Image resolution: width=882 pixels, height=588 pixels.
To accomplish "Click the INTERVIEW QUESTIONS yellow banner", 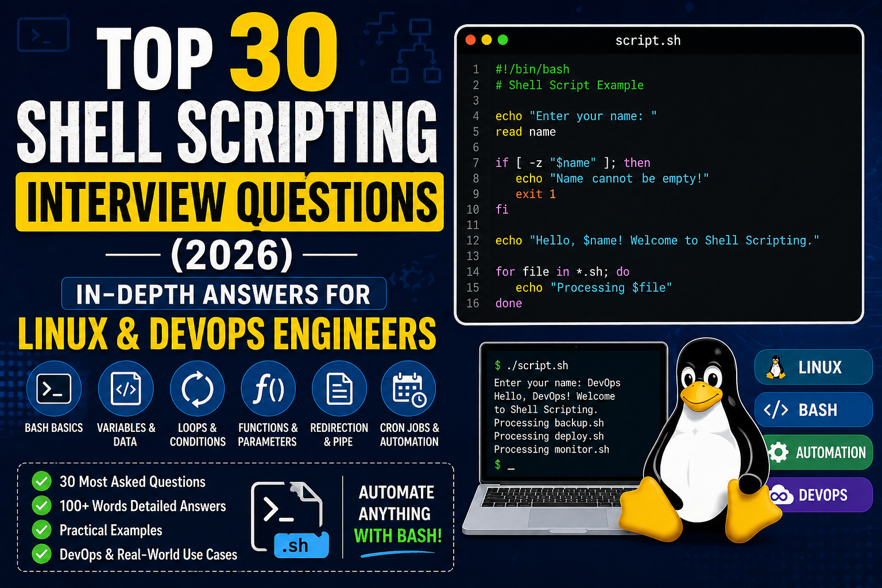I will [x=230, y=202].
